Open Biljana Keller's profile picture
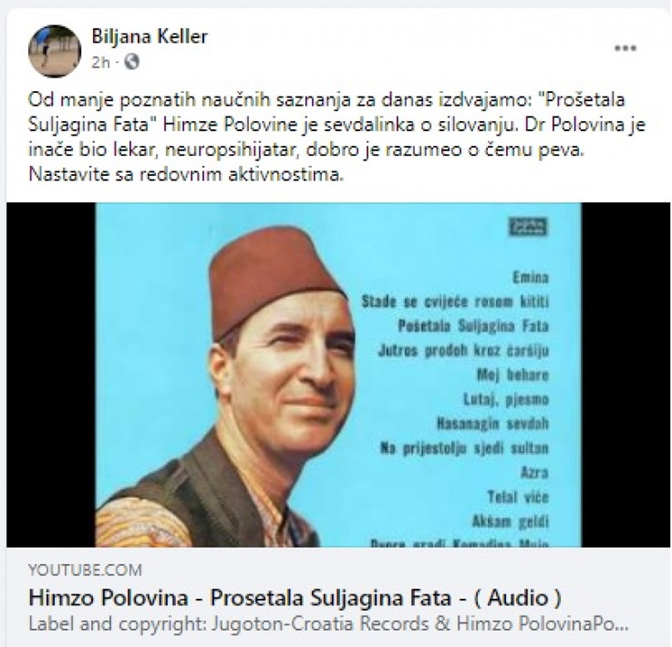 coord(54,51)
